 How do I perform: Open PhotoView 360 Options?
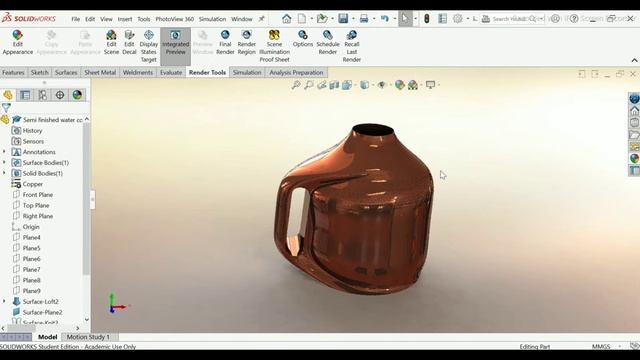303,38
